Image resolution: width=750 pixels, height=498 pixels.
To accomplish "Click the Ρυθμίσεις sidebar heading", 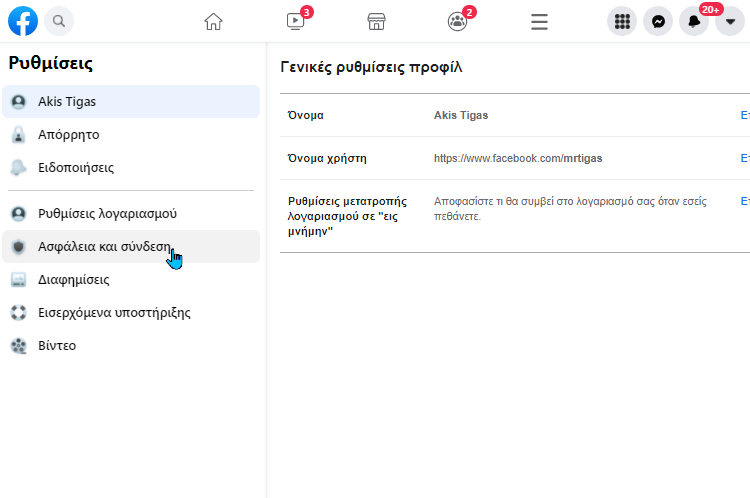I will click(x=51, y=63).
